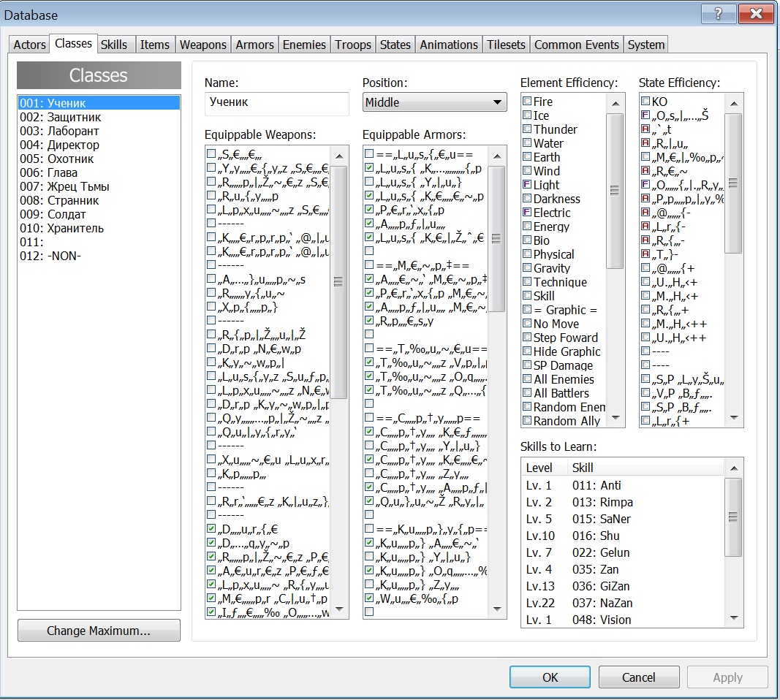The height and width of the screenshot is (700, 780).
Task: Toggle the last visible Equippable Weapons checkbox
Action: tap(211, 612)
